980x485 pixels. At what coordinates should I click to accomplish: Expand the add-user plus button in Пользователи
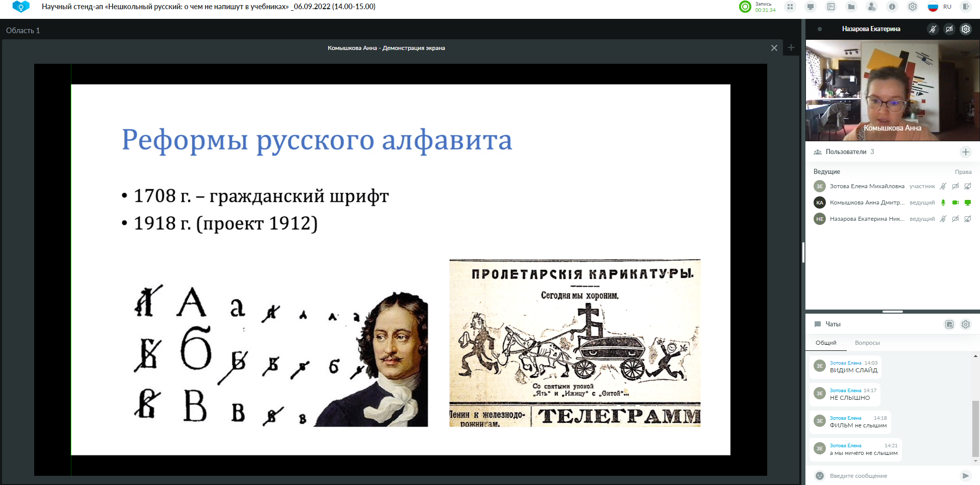965,152
